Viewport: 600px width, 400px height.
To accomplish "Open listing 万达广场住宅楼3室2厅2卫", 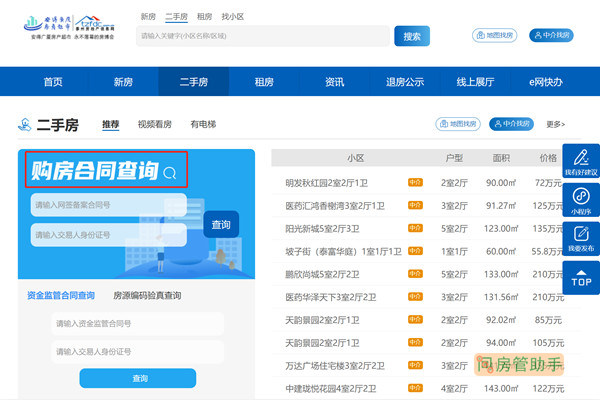I will pyautogui.click(x=335, y=366).
